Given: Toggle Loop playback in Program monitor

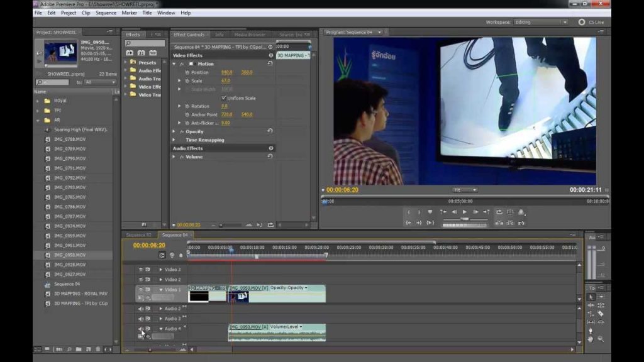Looking at the screenshot, I should tap(499, 212).
